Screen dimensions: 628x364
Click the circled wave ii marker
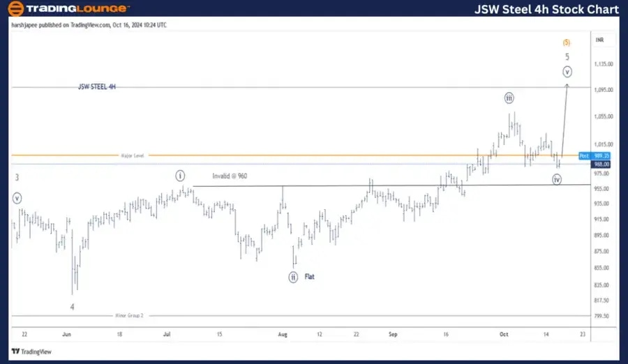293,277
